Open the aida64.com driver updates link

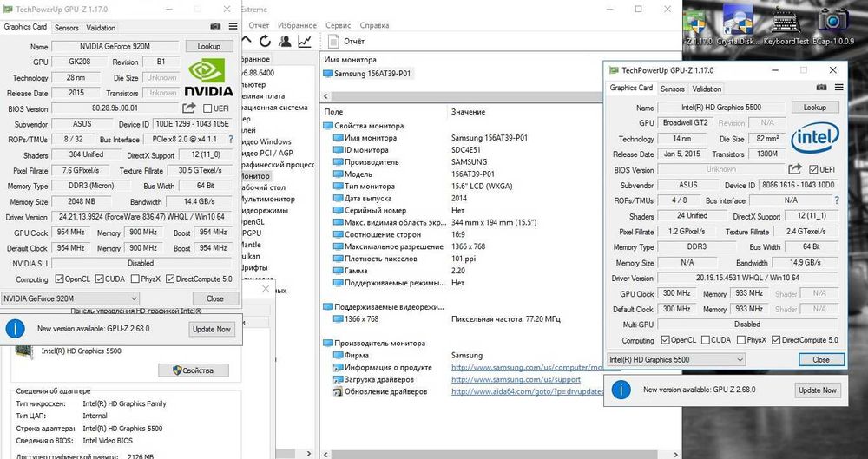(x=527, y=391)
